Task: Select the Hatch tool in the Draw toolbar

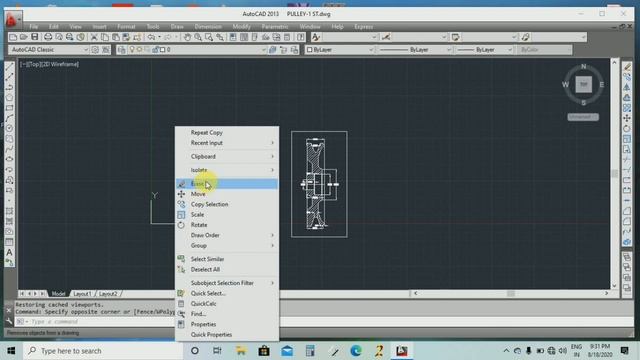Action: [9, 211]
